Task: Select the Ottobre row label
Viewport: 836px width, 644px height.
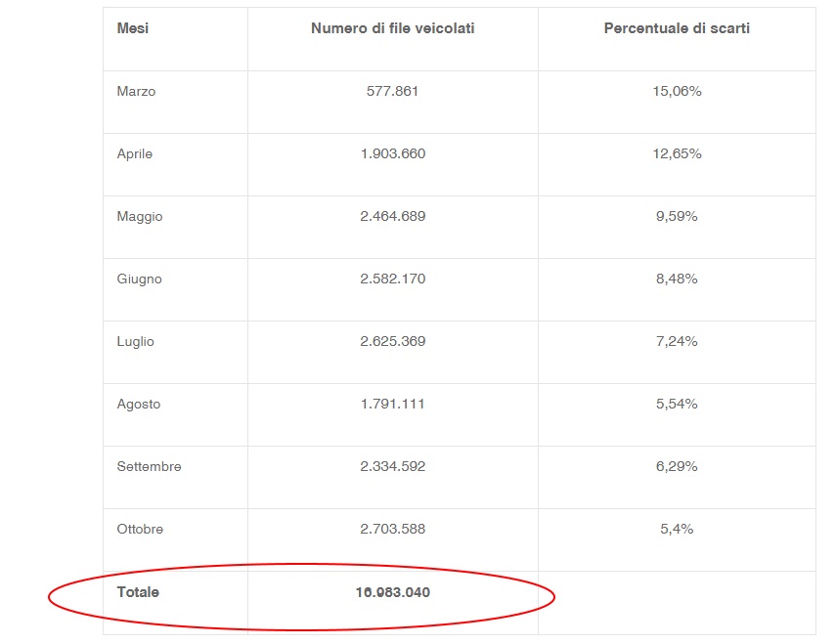Action: [x=140, y=529]
